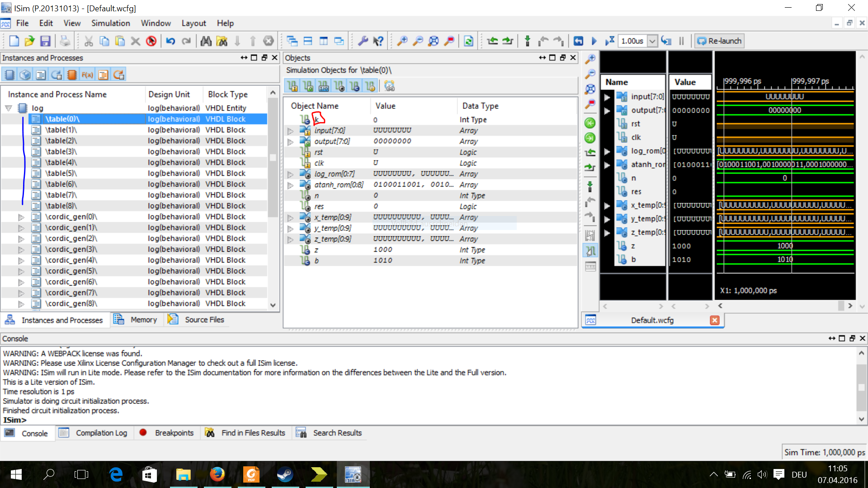This screenshot has height=488, width=868.
Task: Click the Pause/Break simulation icon
Action: (x=681, y=41)
